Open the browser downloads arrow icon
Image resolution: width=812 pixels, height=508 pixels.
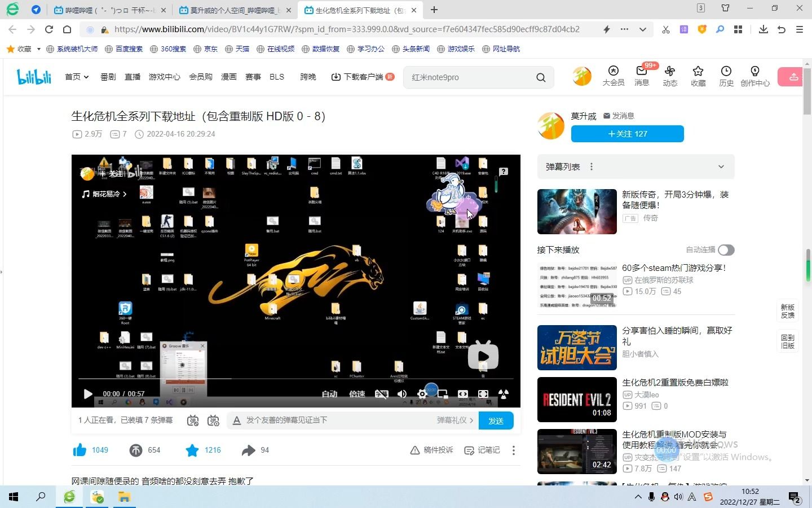[763, 29]
